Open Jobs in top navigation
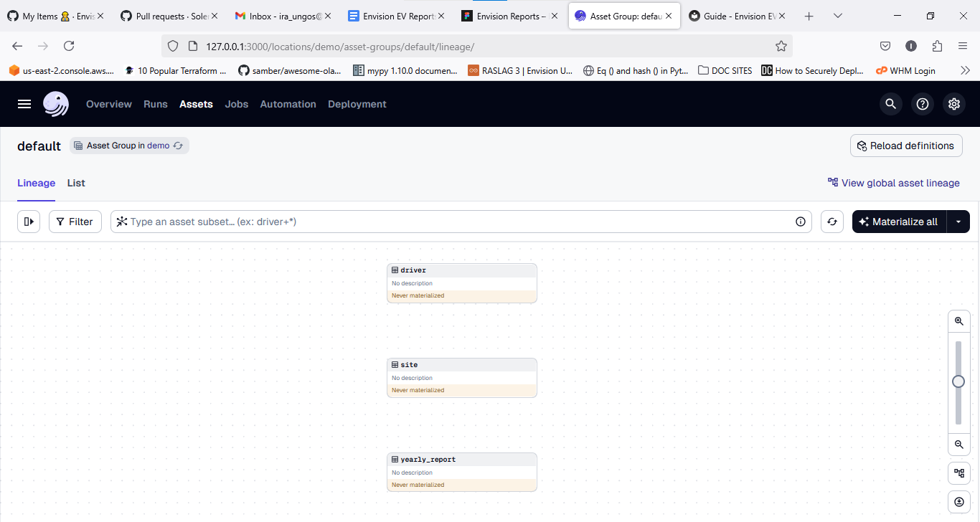The width and height of the screenshot is (980, 522). (x=236, y=104)
